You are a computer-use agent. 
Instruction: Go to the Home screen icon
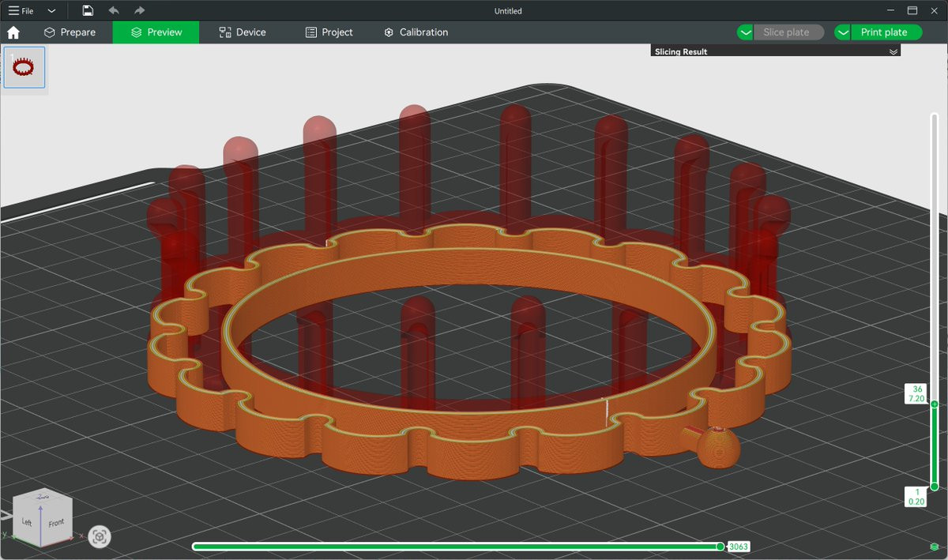click(x=13, y=32)
